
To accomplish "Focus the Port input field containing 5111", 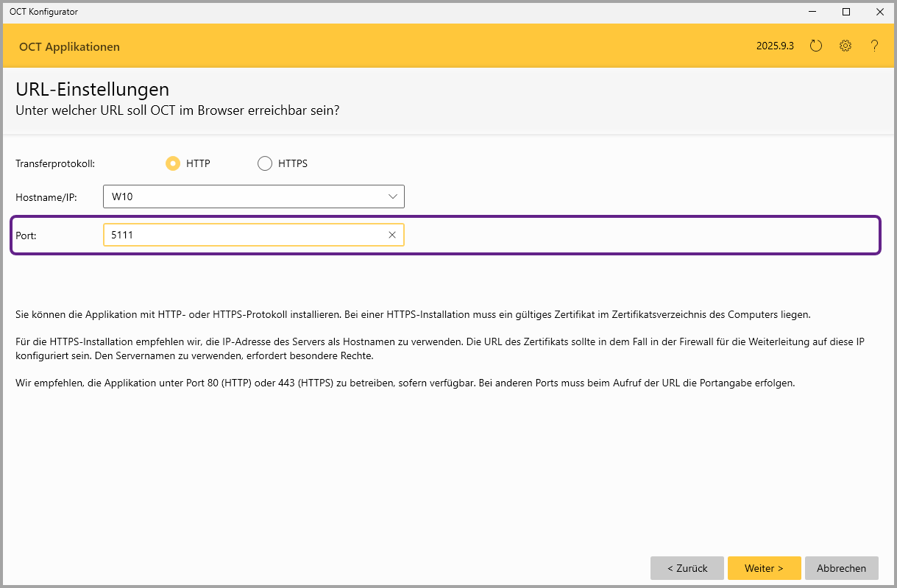I will point(243,235).
